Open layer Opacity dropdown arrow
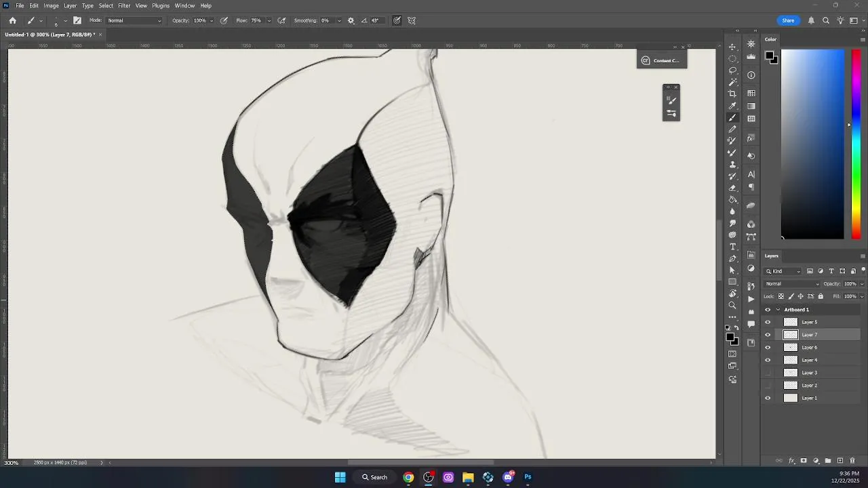 (x=862, y=284)
